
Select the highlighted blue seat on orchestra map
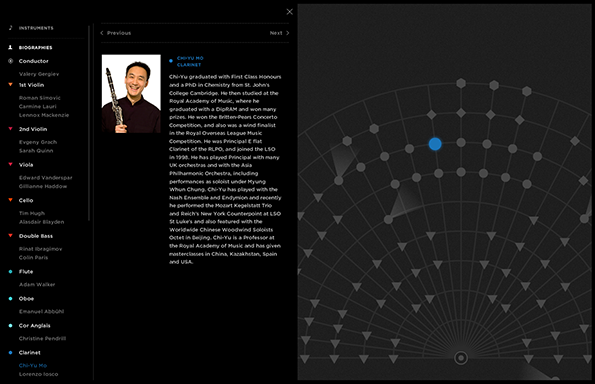coord(435,144)
